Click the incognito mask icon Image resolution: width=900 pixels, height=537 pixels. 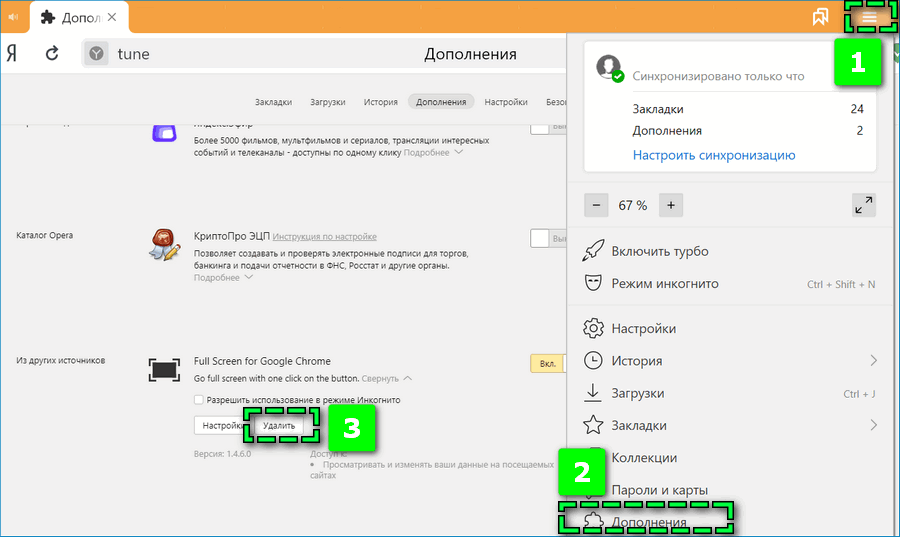593,283
